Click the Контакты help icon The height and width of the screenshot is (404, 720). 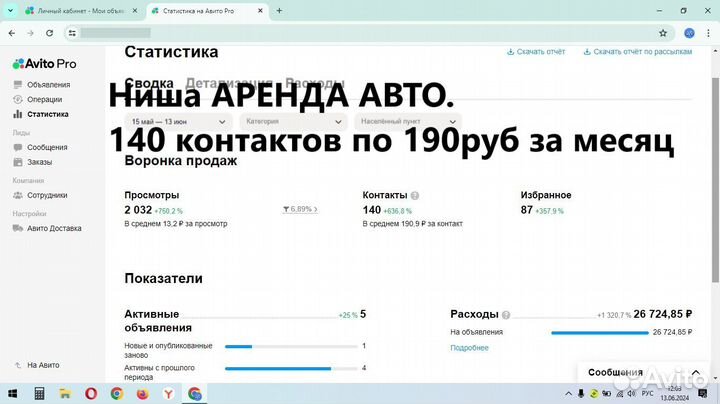[415, 196]
